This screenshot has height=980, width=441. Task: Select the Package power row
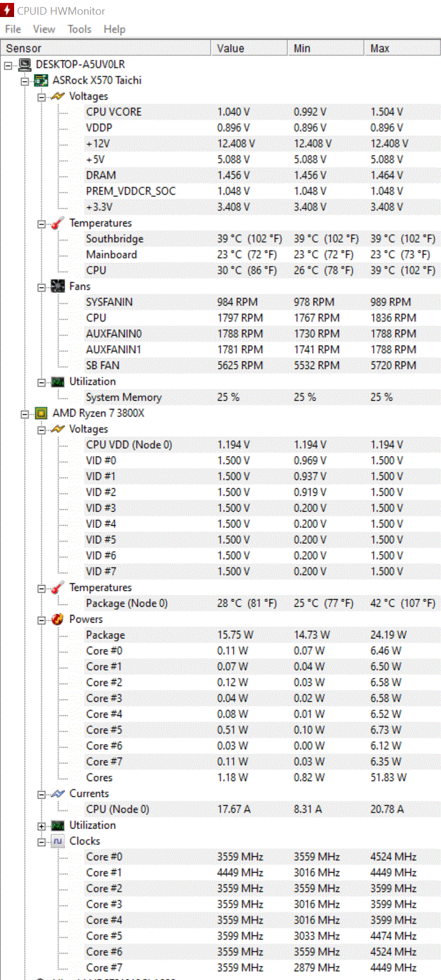click(262, 635)
